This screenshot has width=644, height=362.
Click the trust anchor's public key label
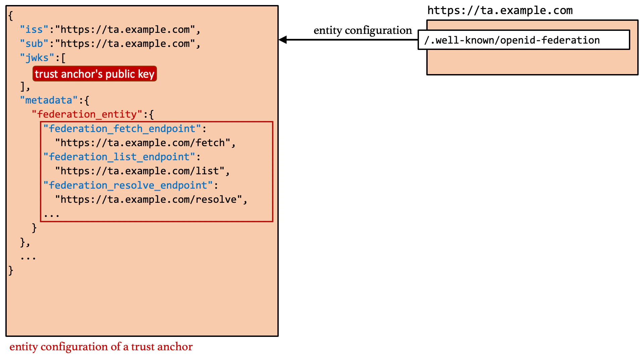95,74
